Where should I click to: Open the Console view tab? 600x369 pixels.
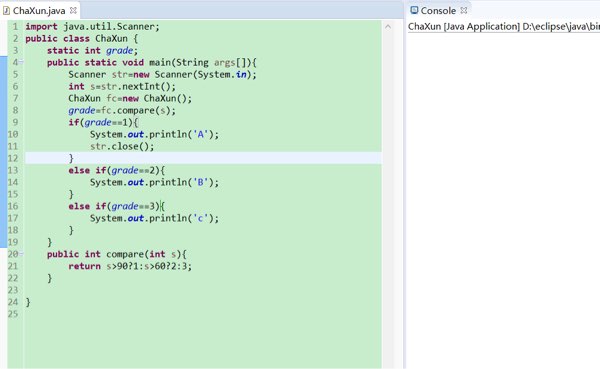pyautogui.click(x=438, y=10)
